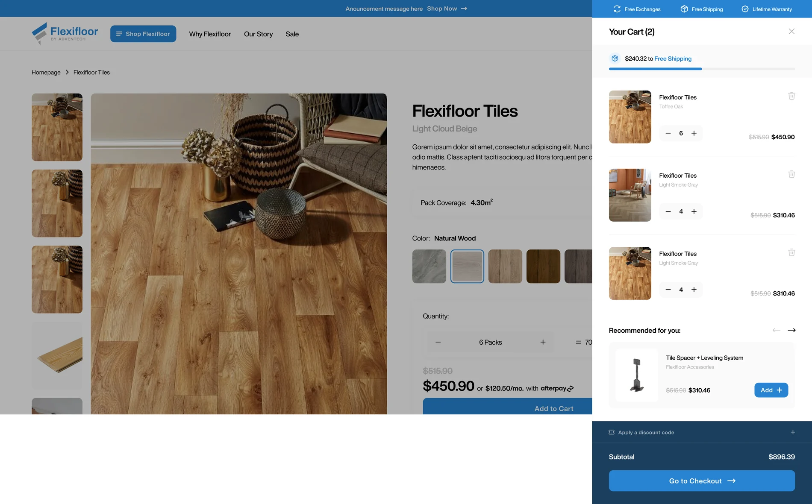
Task: Show previous recommended product with left arrow
Action: [776, 330]
